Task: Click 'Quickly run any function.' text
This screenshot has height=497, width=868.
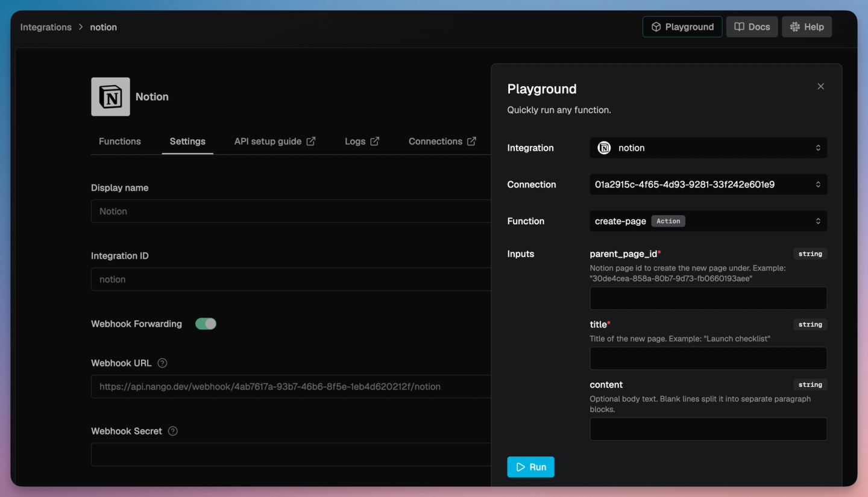Action: point(559,110)
